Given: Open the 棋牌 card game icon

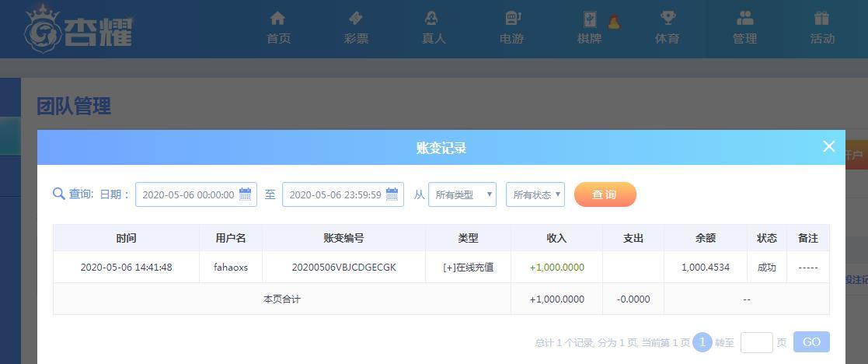Looking at the screenshot, I should 590,19.
